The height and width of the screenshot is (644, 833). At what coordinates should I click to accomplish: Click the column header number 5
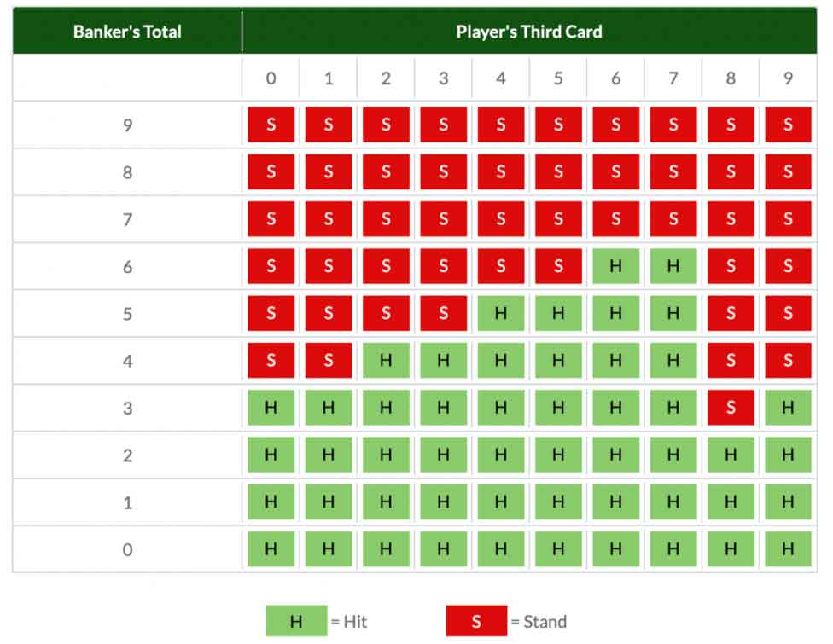coord(558,78)
